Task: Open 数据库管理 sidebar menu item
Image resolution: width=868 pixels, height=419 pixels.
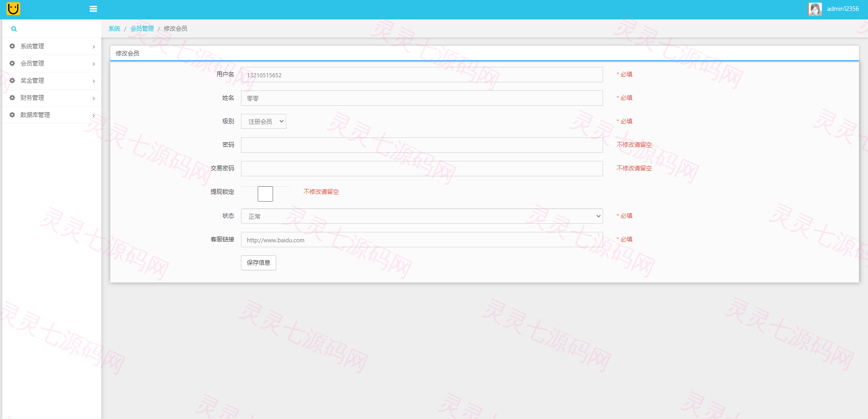Action: click(x=52, y=115)
